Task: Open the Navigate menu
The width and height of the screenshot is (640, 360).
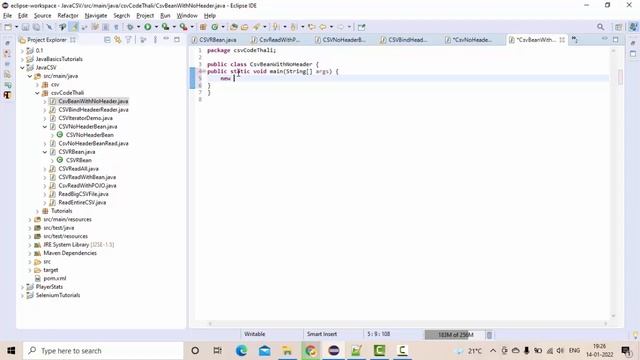Action: (96, 16)
